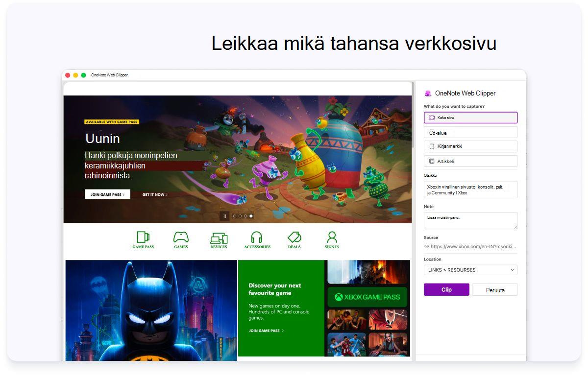This screenshot has width=588, height=377.
Task: Select the second carousel dot
Action: [x=240, y=216]
